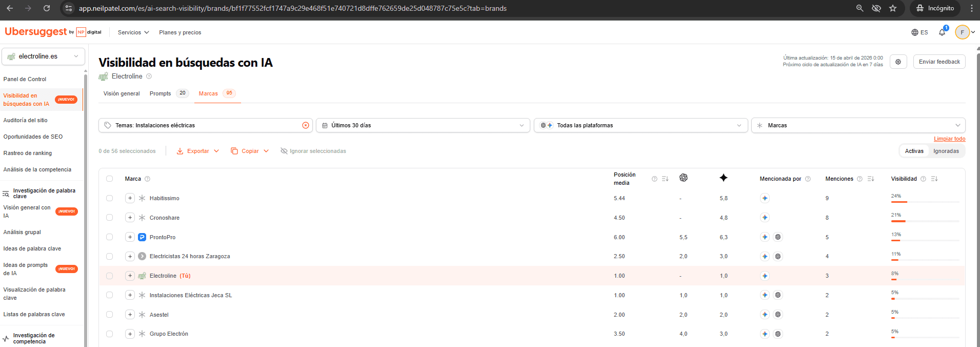The image size is (980, 347).
Task: Click the Gemini column header icon
Action: [x=723, y=178]
